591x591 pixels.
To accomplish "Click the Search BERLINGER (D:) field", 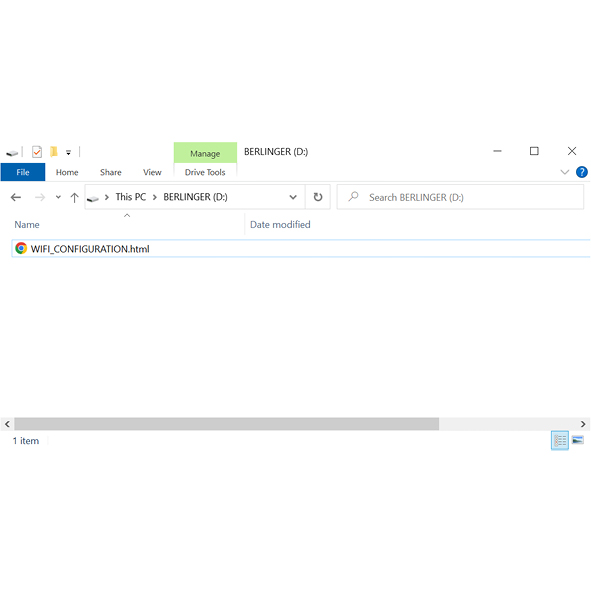I will pyautogui.click(x=460, y=197).
